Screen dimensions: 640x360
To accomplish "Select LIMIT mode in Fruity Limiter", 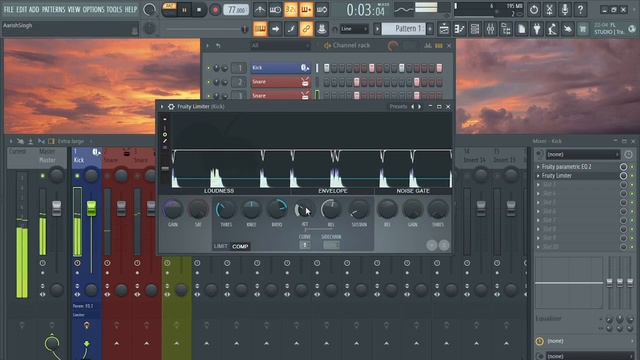I will point(220,246).
